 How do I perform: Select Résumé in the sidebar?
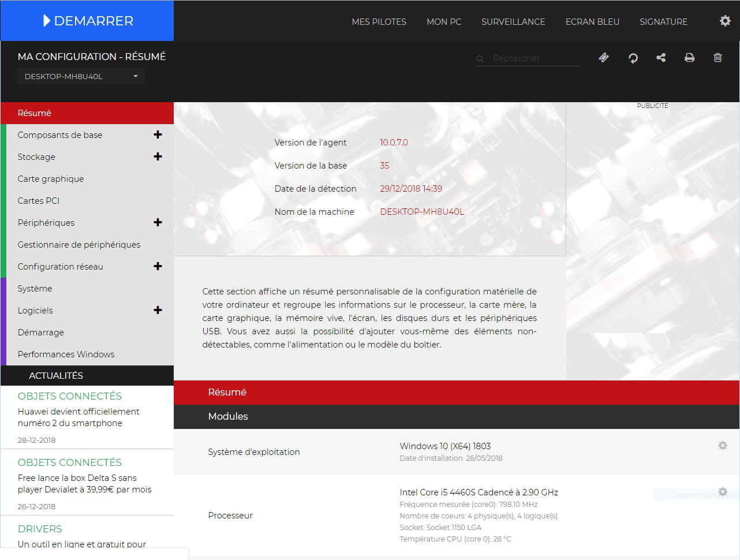click(x=87, y=113)
